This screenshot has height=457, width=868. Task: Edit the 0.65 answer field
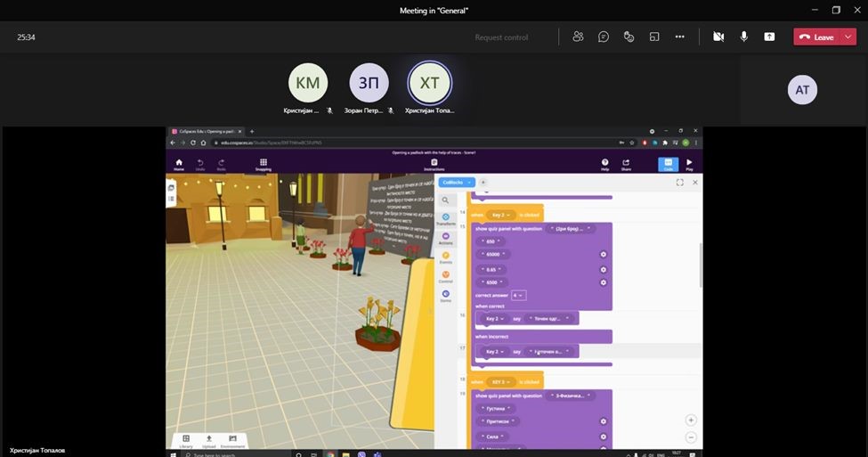coord(491,270)
